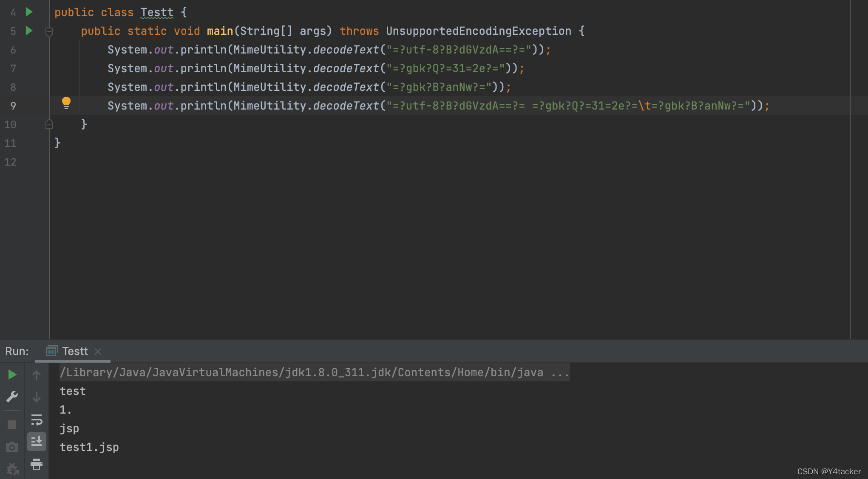Click fold end marker at line 10
Image resolution: width=868 pixels, height=479 pixels.
click(49, 124)
